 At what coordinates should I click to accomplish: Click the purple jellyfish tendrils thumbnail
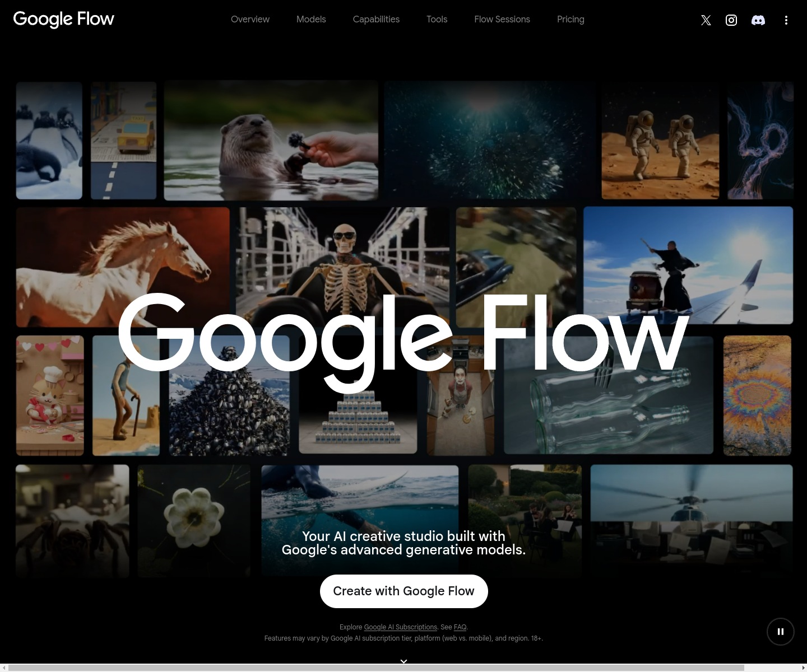[760, 140]
